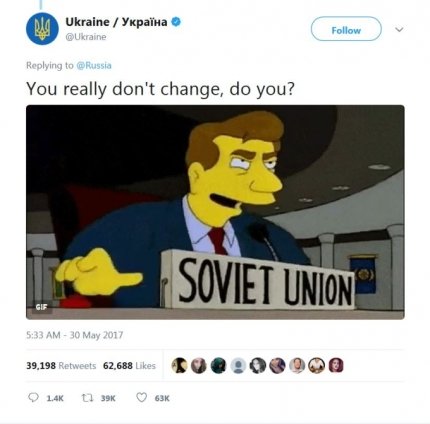
Task: Open the @Russia mention link
Action: coord(94,65)
